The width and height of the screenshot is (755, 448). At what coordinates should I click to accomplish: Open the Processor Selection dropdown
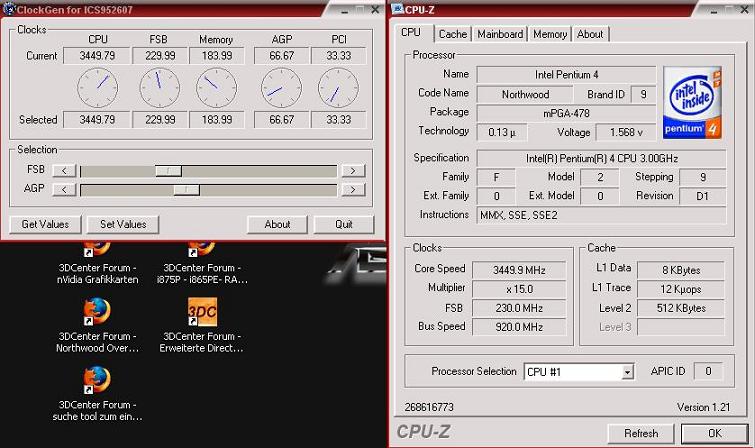(627, 372)
